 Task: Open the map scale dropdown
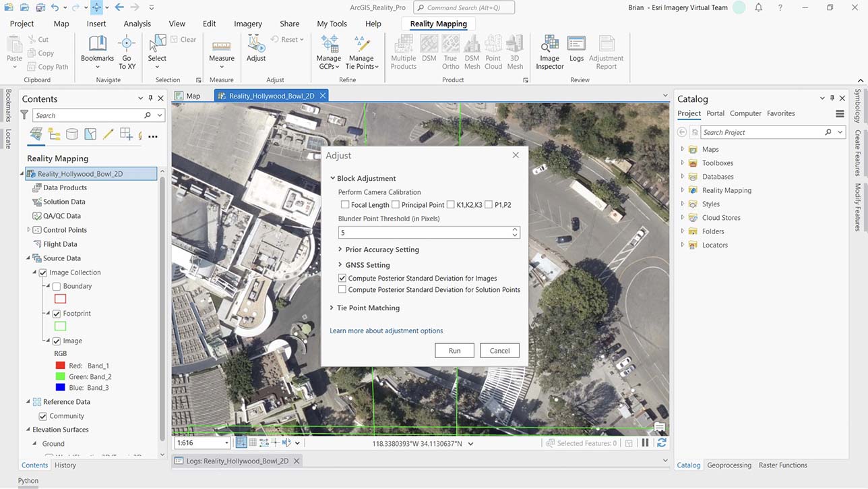[x=226, y=443]
